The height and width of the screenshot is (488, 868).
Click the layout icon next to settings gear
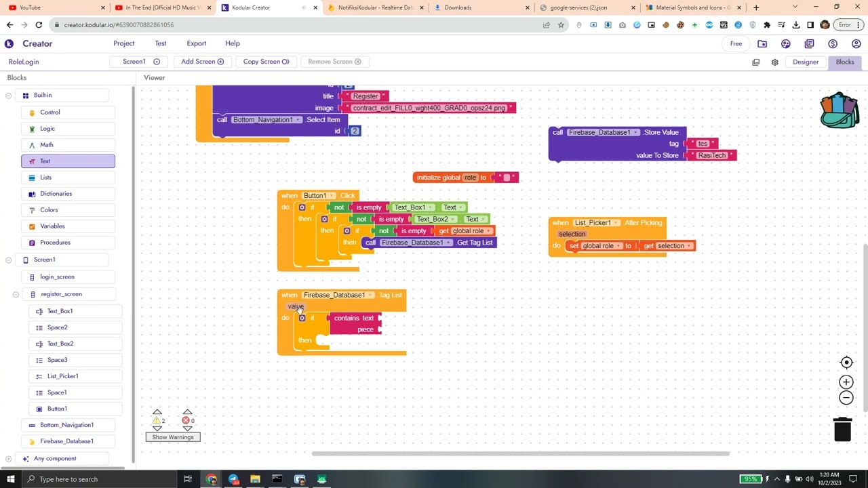[x=755, y=62]
